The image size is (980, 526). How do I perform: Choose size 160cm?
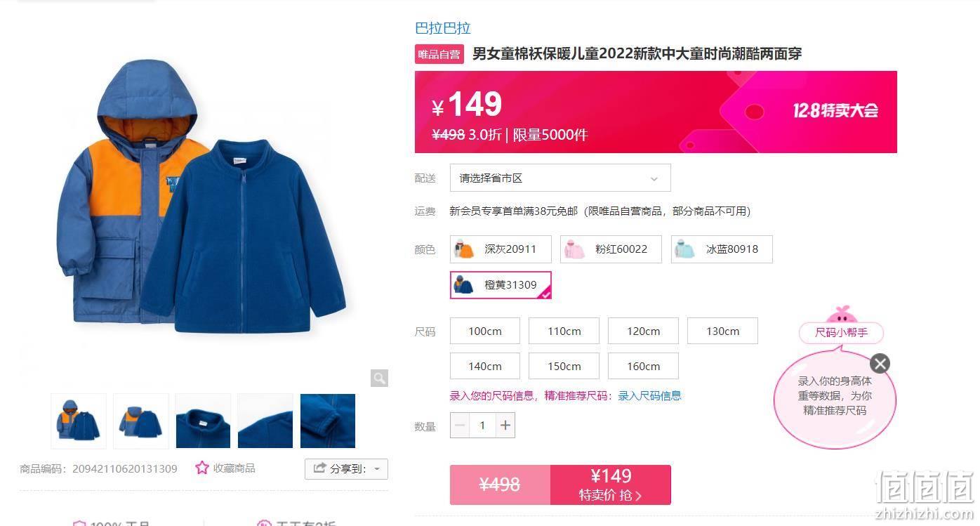[643, 366]
